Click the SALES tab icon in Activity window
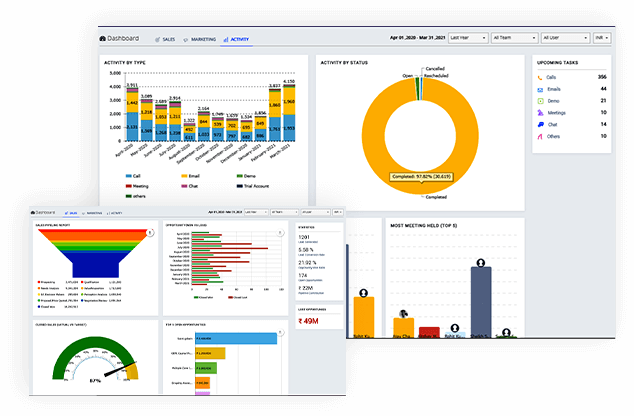634x416 pixels. (x=157, y=39)
